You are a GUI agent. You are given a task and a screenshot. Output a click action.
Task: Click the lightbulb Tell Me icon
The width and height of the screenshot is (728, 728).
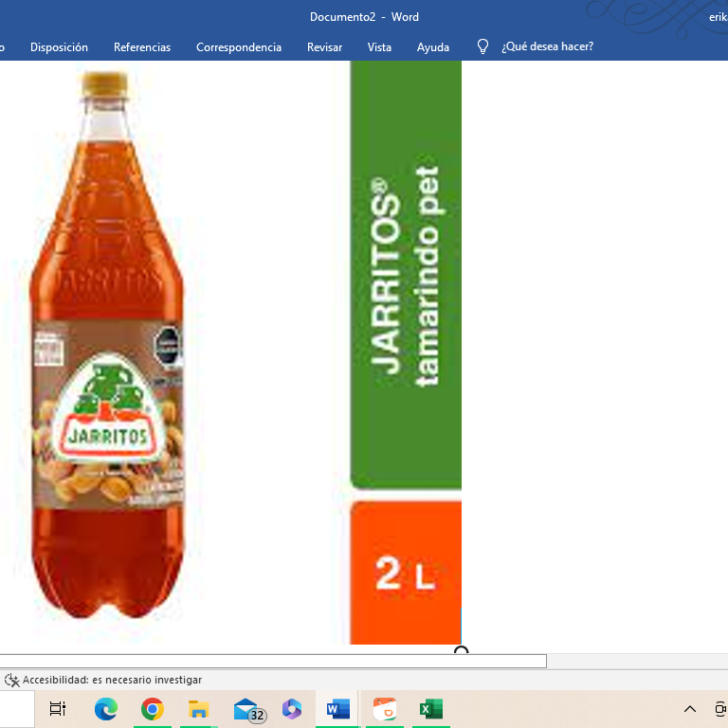click(482, 46)
